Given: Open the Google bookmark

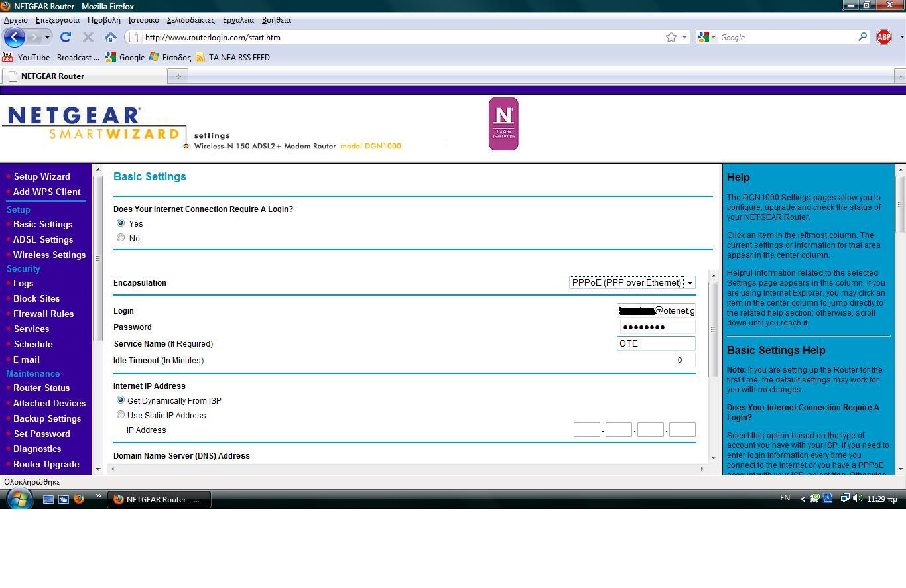Looking at the screenshot, I should (125, 57).
